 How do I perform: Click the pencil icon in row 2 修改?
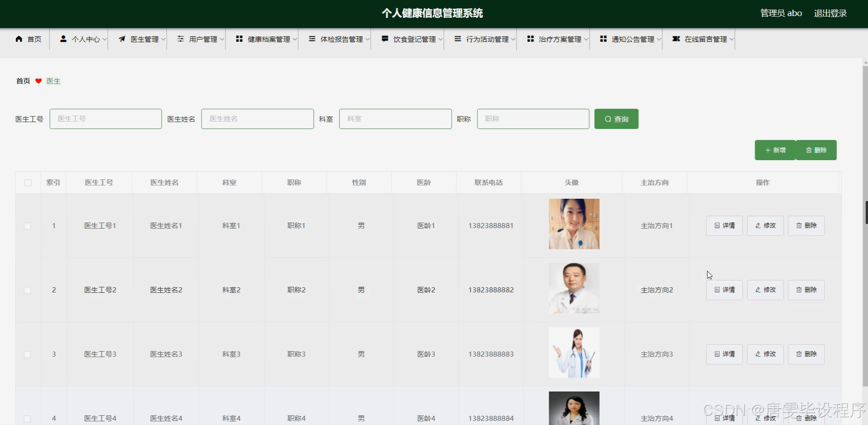758,290
